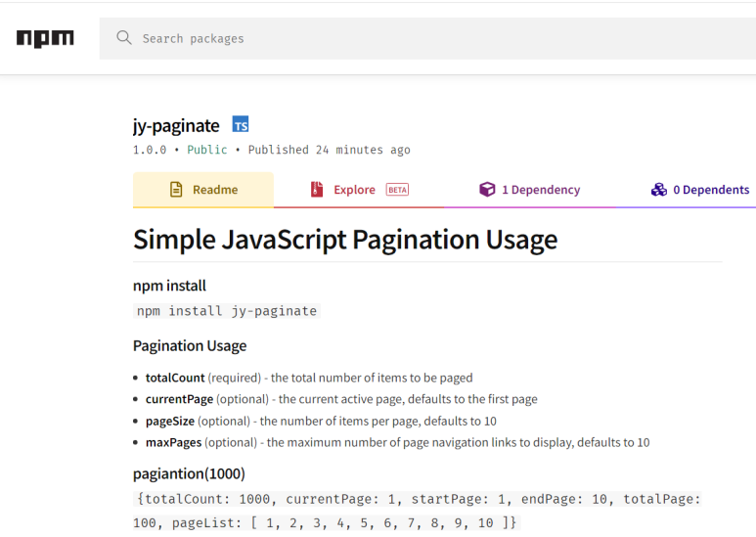The image size is (756, 537).
Task: Click the BETA badge
Action: point(397,190)
